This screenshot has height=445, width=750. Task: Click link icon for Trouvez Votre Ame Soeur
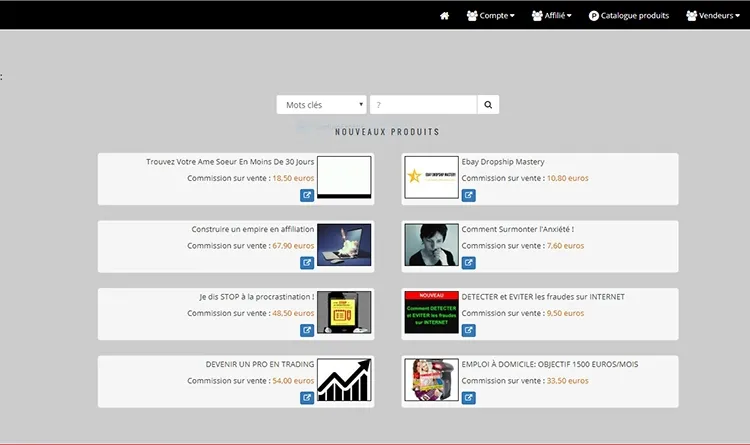coord(307,195)
